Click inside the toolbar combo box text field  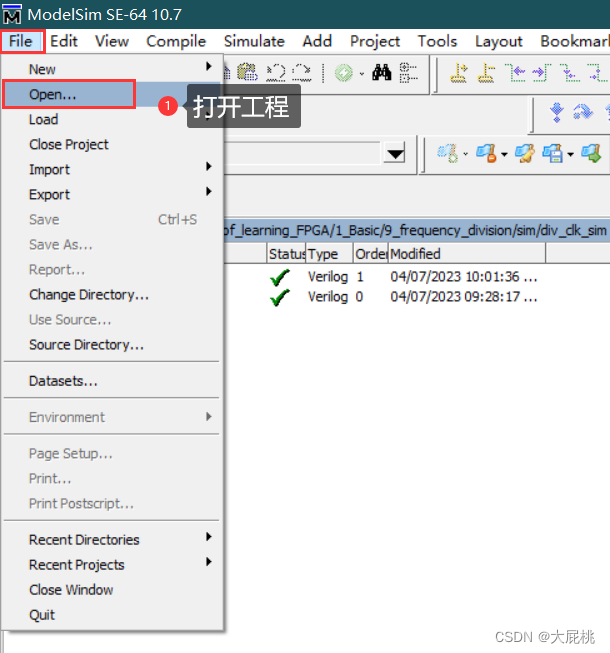click(303, 154)
